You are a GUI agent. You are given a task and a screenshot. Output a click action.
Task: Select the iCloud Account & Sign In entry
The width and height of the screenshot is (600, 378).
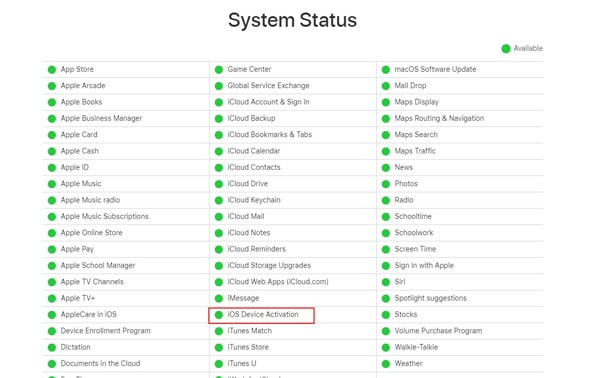[268, 102]
